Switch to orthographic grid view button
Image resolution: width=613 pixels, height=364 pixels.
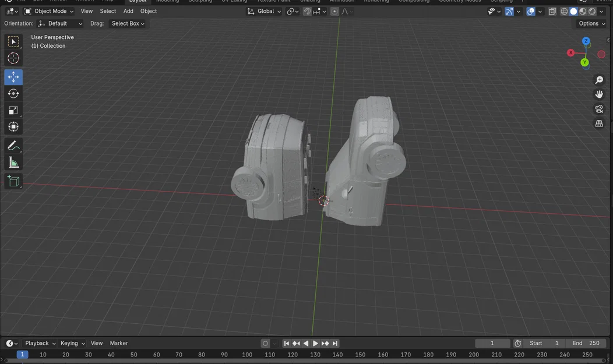click(x=599, y=123)
